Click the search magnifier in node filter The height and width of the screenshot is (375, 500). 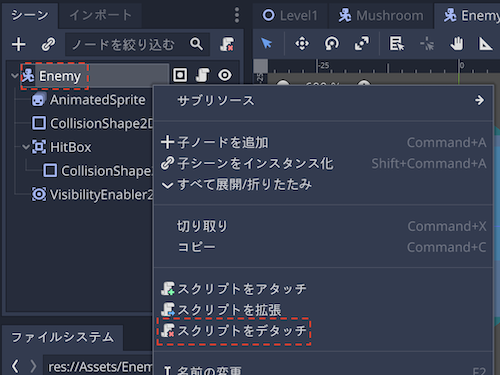click(196, 44)
